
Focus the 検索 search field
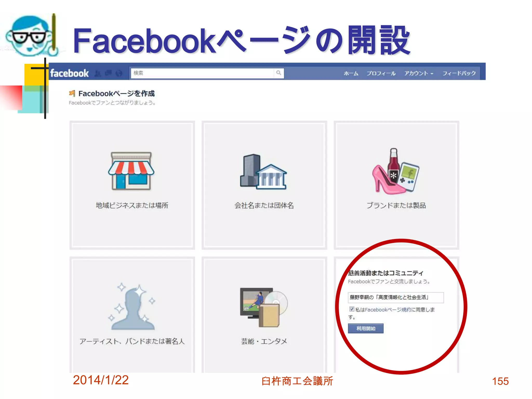[203, 73]
